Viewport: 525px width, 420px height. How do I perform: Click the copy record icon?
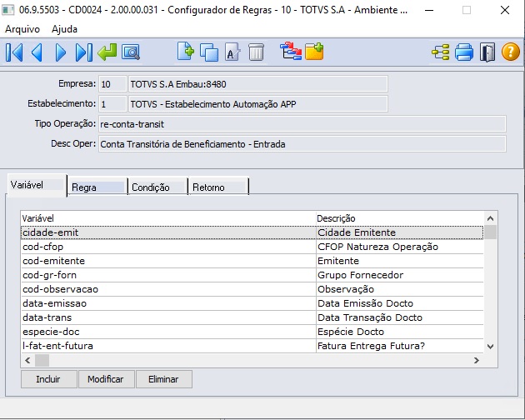209,52
